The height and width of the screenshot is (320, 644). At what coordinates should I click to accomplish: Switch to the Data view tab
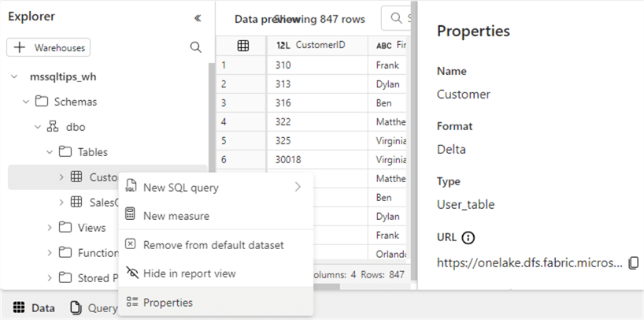click(34, 308)
